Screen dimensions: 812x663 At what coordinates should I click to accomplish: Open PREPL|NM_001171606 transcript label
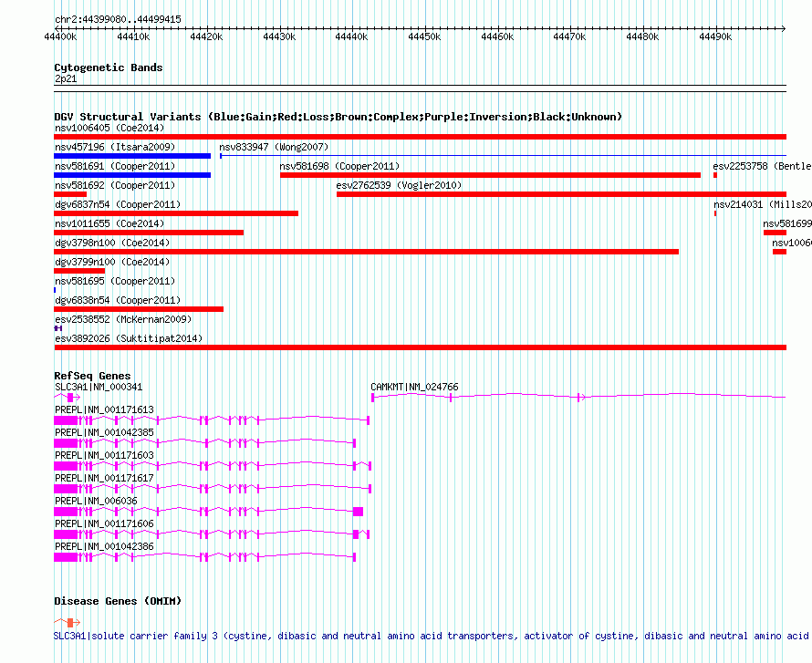click(104, 523)
